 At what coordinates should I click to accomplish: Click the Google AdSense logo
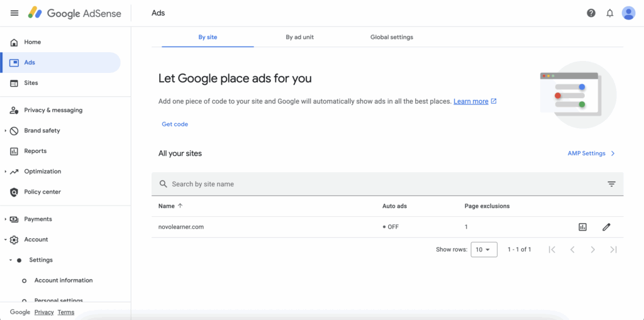(75, 13)
